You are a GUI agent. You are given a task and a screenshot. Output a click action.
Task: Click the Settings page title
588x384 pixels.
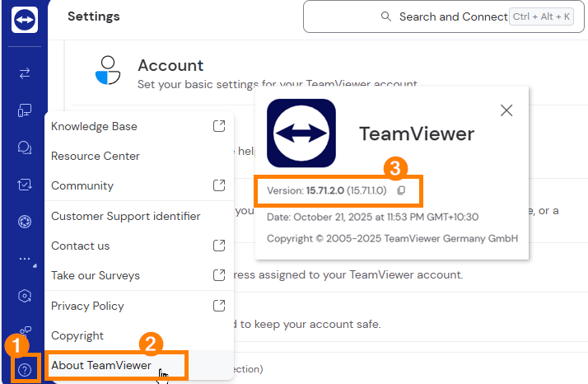click(94, 16)
